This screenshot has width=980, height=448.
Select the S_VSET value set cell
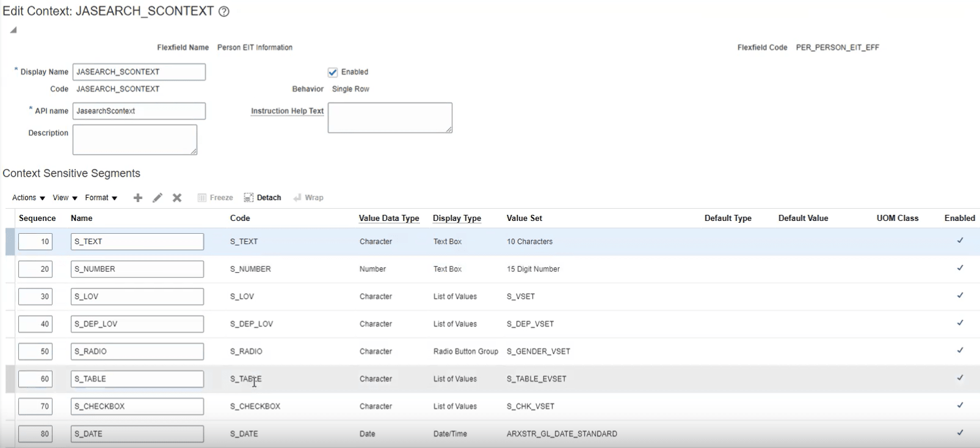(x=521, y=297)
